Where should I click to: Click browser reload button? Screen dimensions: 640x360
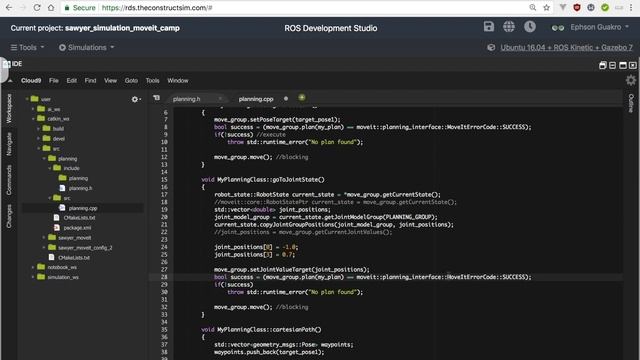click(37, 7)
